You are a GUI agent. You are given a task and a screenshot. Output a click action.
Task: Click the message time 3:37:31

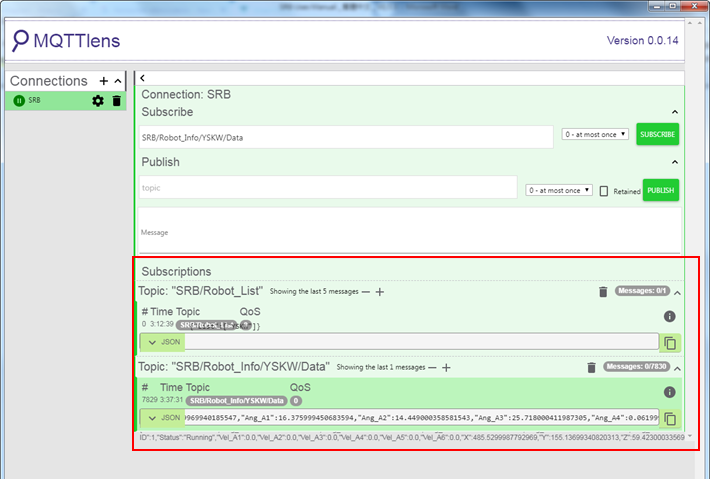click(171, 400)
